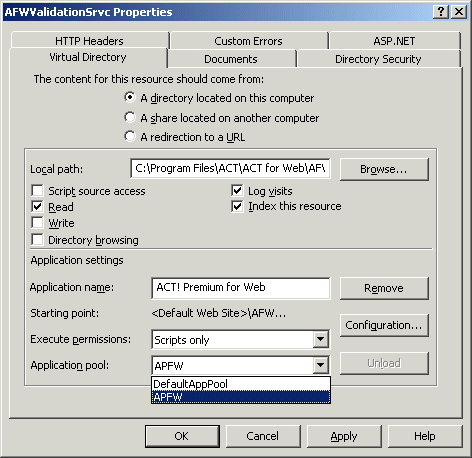Viewport: 472px width, 458px height.
Task: Choose APFW in the application pool list
Action: point(241,397)
